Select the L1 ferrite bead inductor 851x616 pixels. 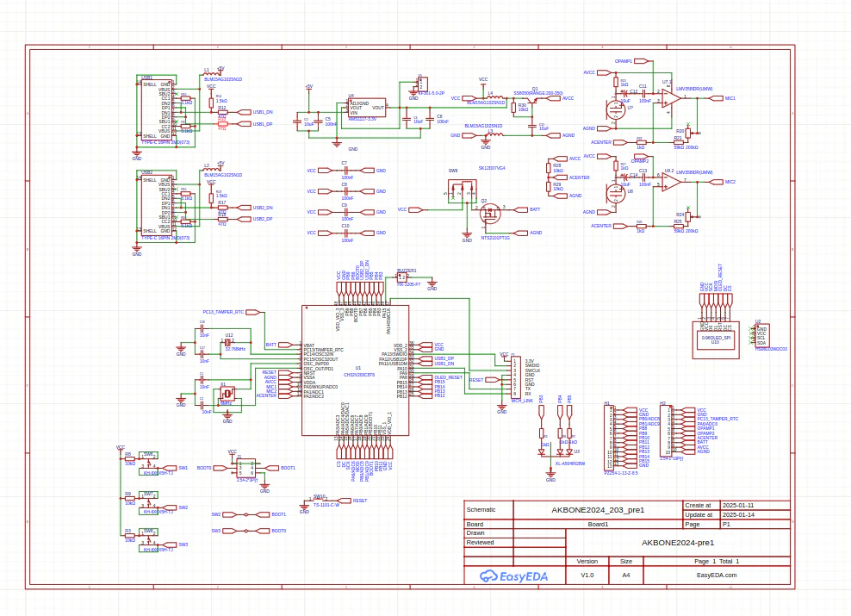(x=211, y=73)
